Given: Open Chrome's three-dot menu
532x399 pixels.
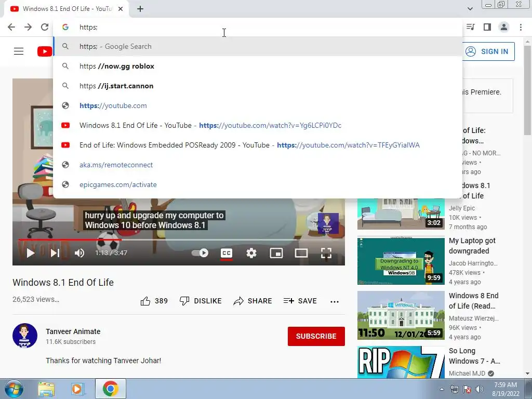Looking at the screenshot, I should 521,27.
